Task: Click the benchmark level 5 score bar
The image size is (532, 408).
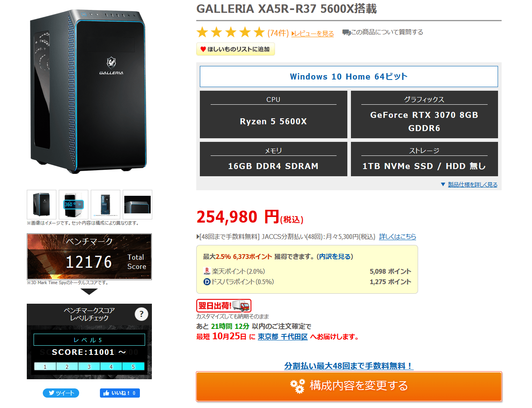Action: point(89,366)
